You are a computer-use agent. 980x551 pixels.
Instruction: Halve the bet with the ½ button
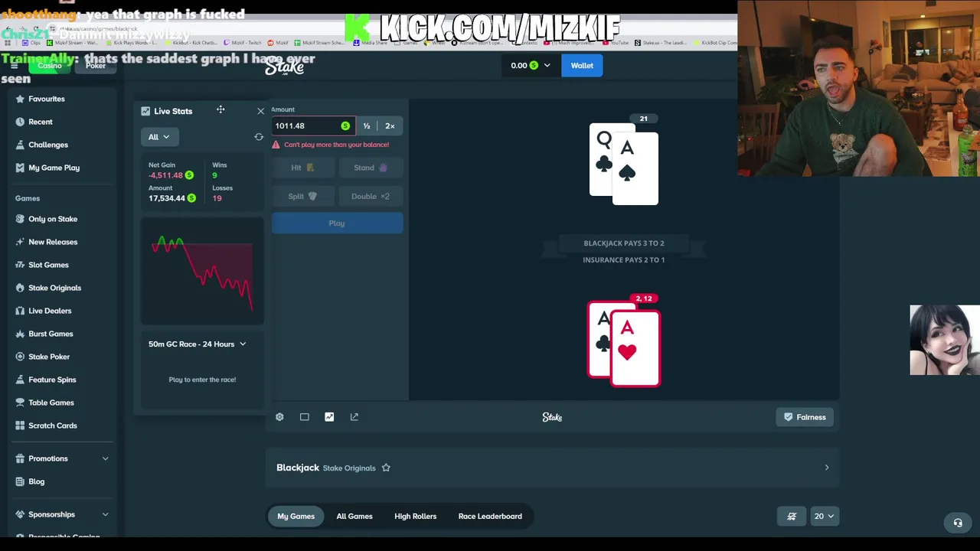point(367,126)
